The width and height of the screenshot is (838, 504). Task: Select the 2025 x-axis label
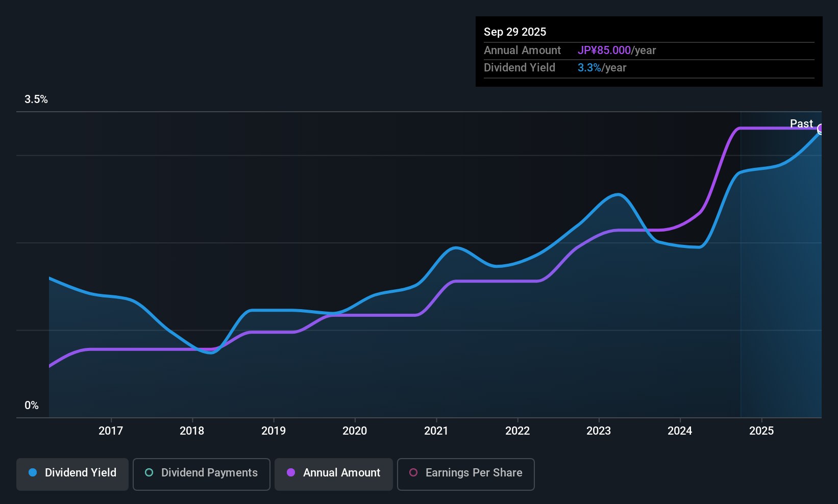[x=761, y=431]
